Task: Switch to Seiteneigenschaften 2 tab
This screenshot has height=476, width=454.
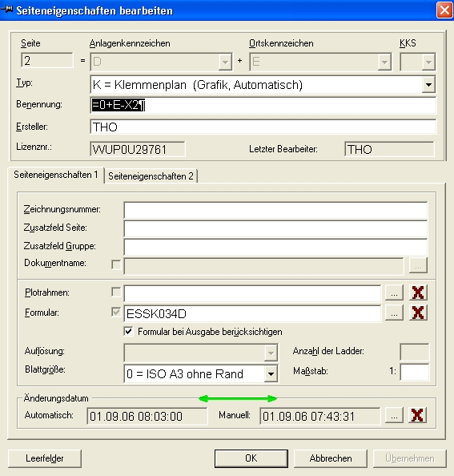Action: click(151, 176)
